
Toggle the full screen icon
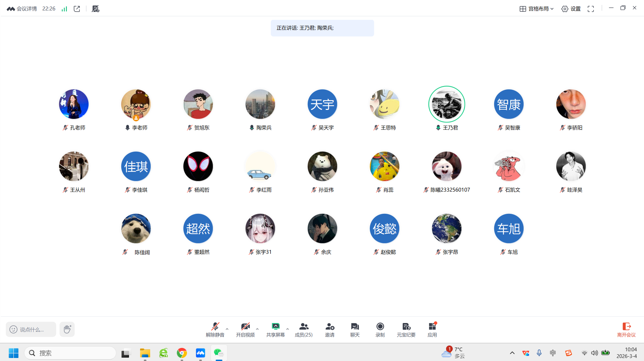[591, 9]
